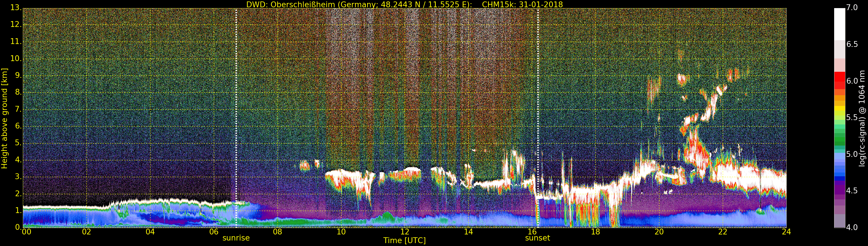The width and height of the screenshot is (868, 246).
Task: Click the 'Time [UTC]' axis label
Action: (404, 241)
